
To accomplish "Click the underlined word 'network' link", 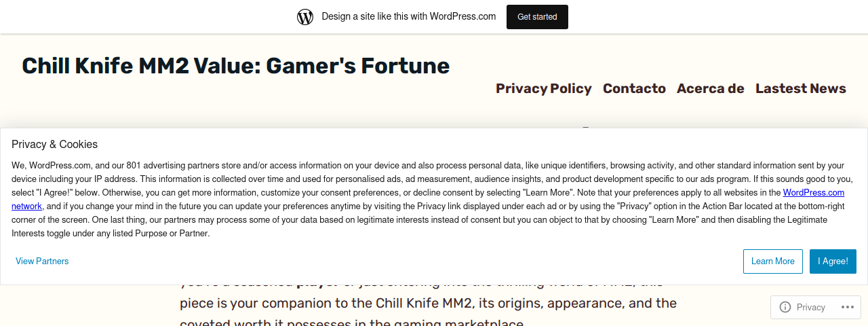I will (27, 206).
